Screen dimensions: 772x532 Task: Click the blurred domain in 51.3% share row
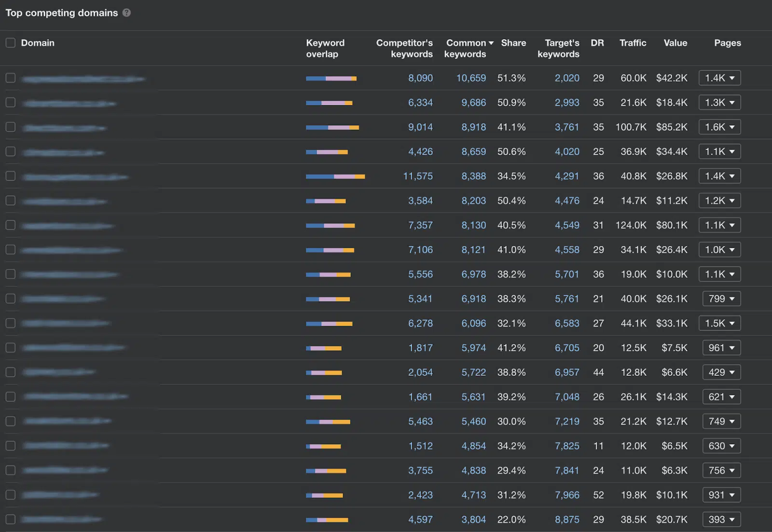83,79
